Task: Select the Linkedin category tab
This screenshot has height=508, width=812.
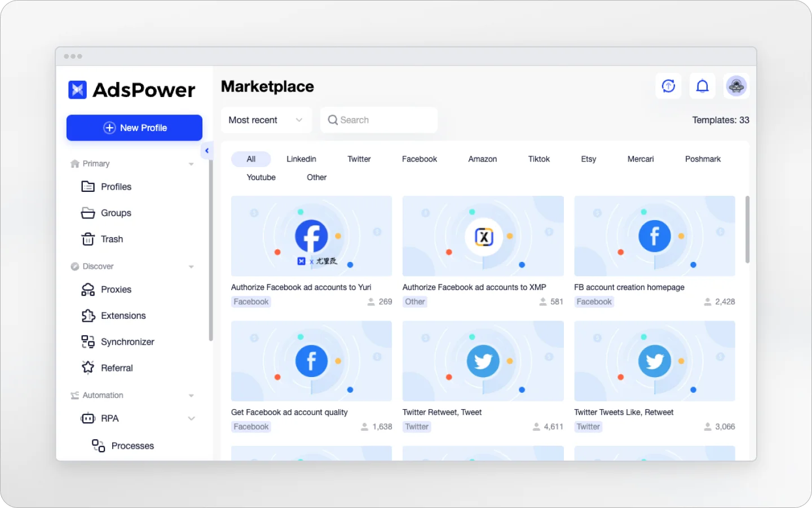Action: [301, 159]
